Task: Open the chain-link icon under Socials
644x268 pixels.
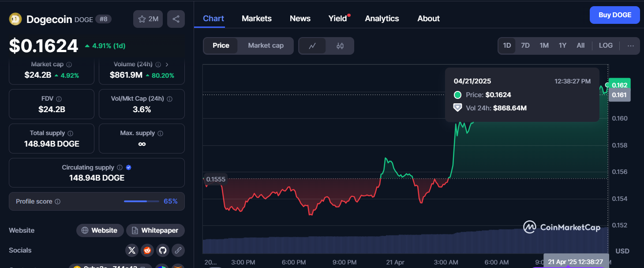Action: pyautogui.click(x=178, y=250)
